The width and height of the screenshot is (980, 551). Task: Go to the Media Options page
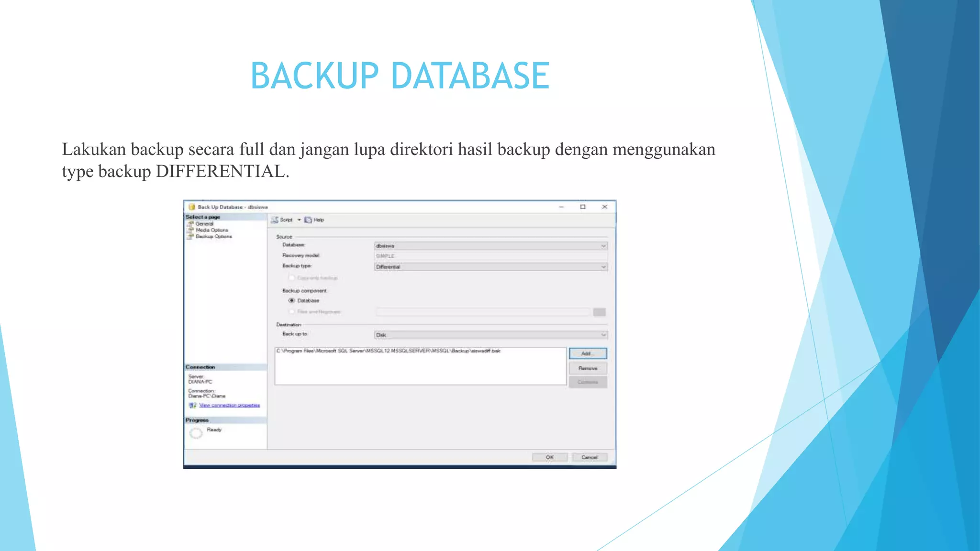click(212, 230)
